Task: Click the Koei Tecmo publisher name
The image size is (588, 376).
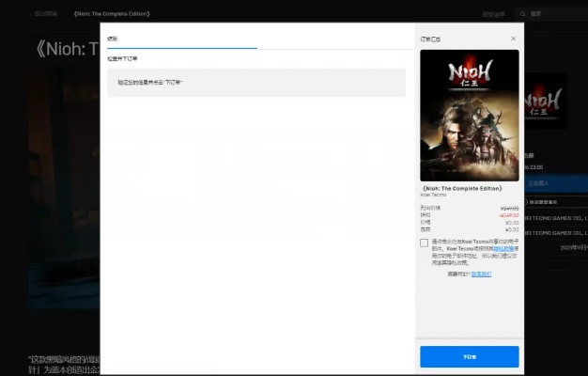Action: pos(434,196)
